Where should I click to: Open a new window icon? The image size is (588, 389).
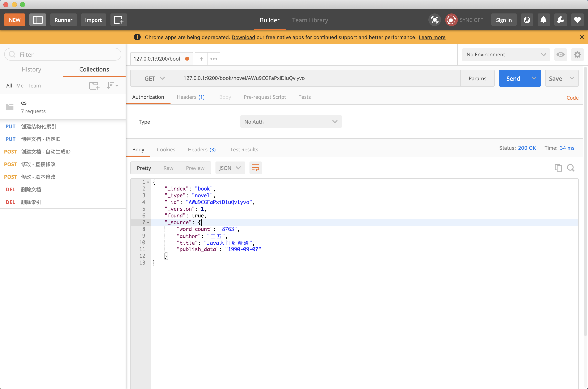point(118,20)
